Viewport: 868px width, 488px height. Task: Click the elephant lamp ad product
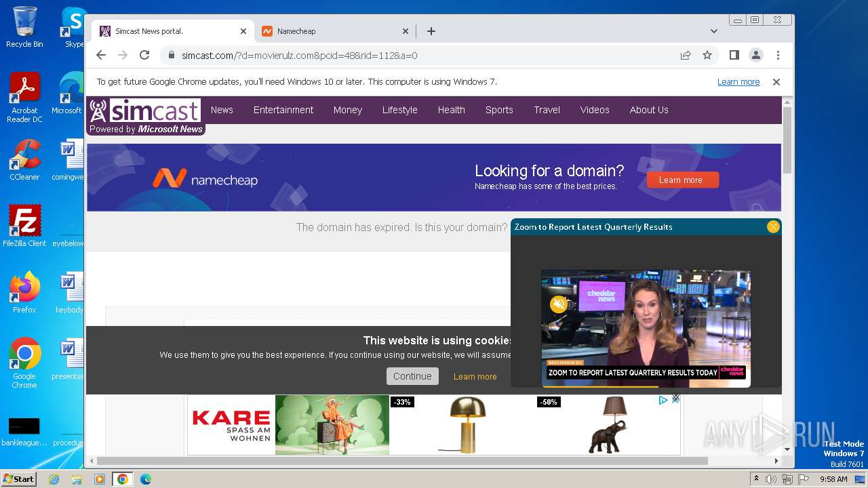pos(608,425)
